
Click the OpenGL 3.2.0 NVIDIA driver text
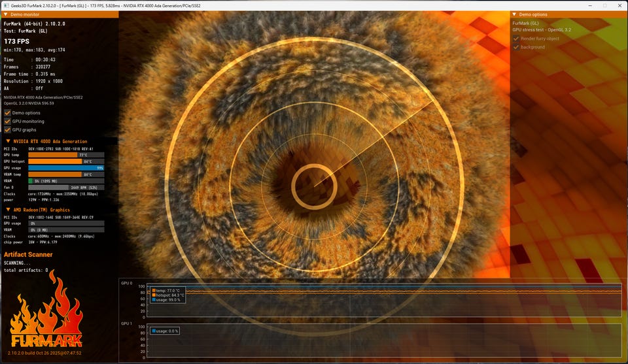click(29, 103)
